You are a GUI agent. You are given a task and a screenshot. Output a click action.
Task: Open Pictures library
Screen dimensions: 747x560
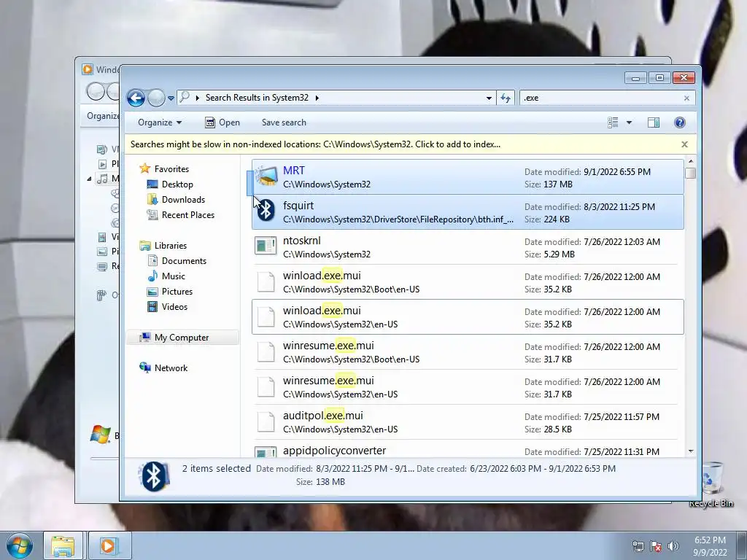coord(177,292)
